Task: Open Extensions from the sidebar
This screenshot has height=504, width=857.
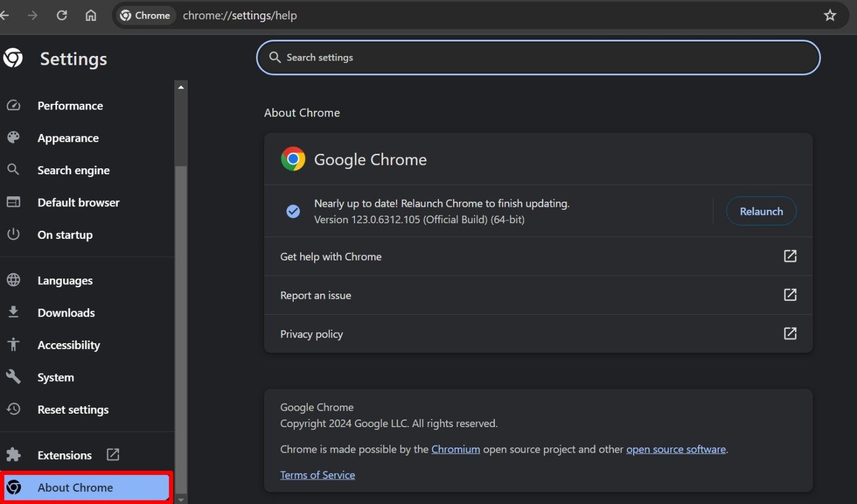Action: tap(64, 455)
